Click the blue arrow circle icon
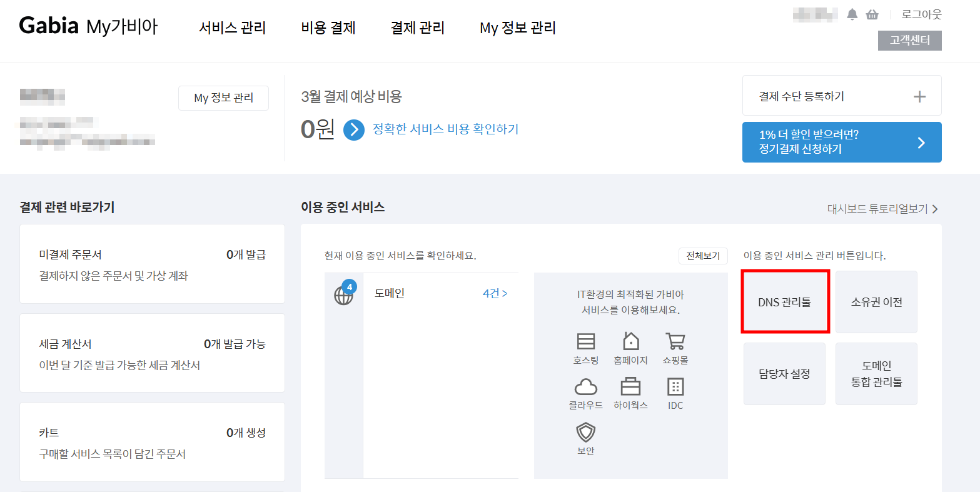This screenshot has width=980, height=492. (354, 129)
